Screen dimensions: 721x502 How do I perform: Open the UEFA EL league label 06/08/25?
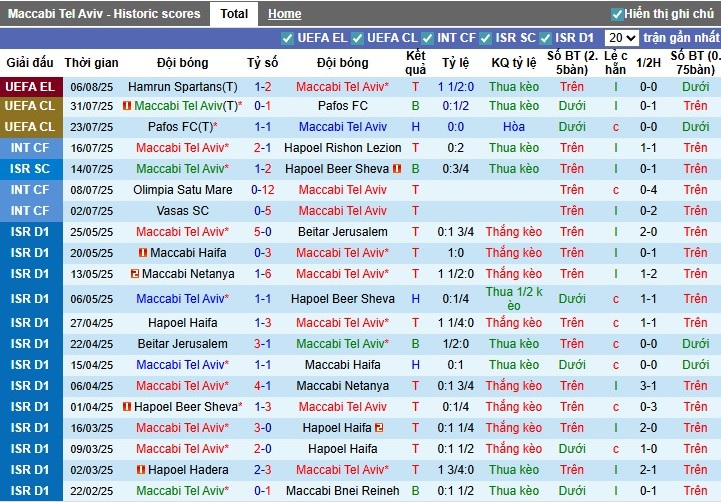(x=30, y=86)
